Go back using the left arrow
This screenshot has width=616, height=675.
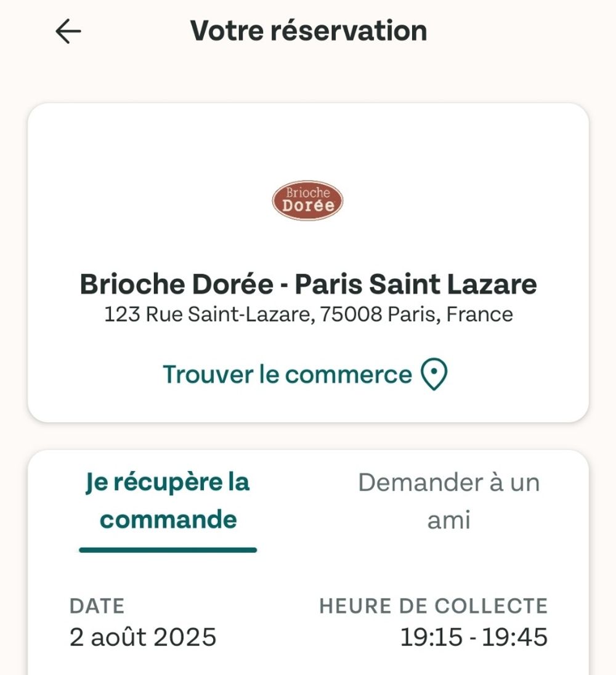tap(68, 31)
